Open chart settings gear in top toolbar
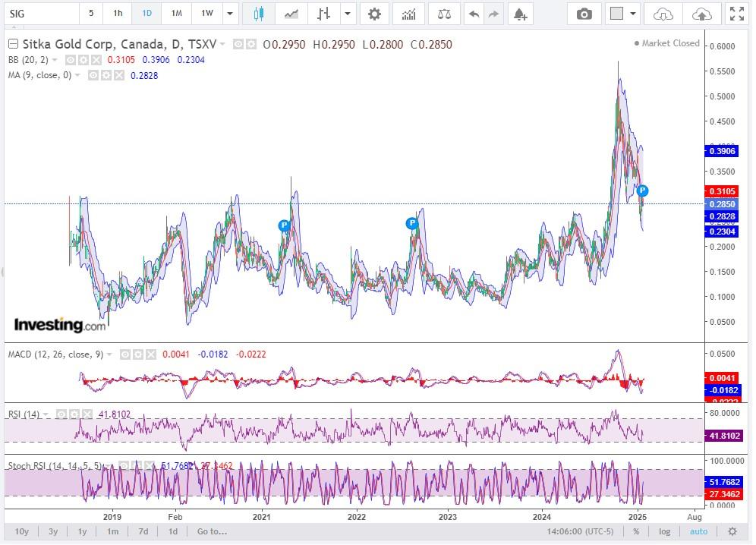 click(374, 14)
